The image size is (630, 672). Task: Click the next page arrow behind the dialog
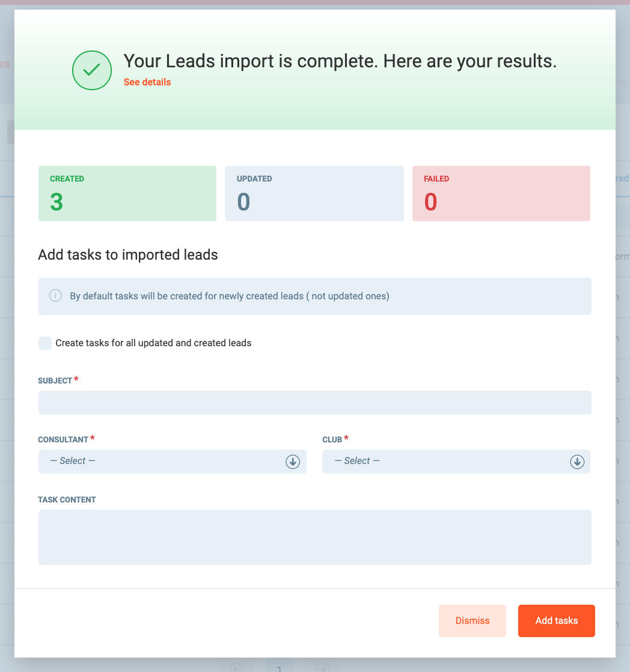coord(322,668)
